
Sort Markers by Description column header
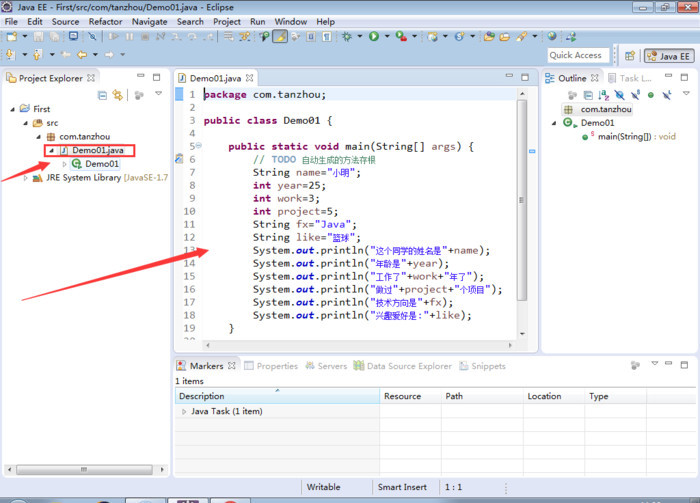(x=277, y=396)
